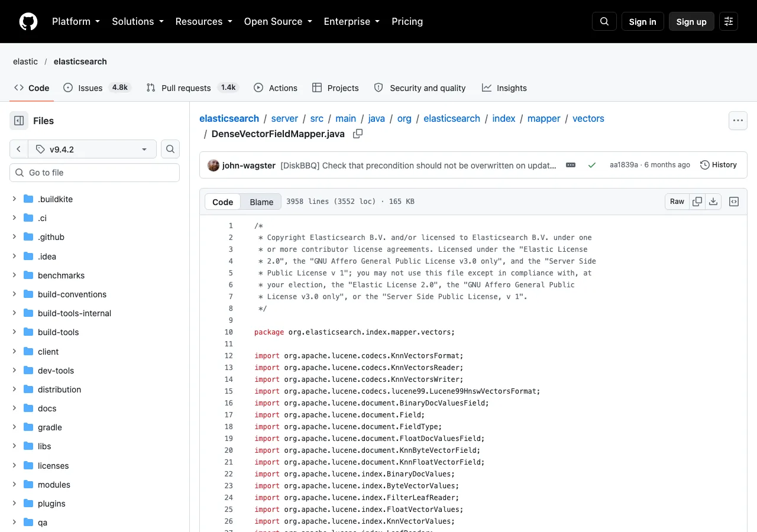Open the symbols panel icon
Image resolution: width=757 pixels, height=532 pixels.
click(734, 202)
